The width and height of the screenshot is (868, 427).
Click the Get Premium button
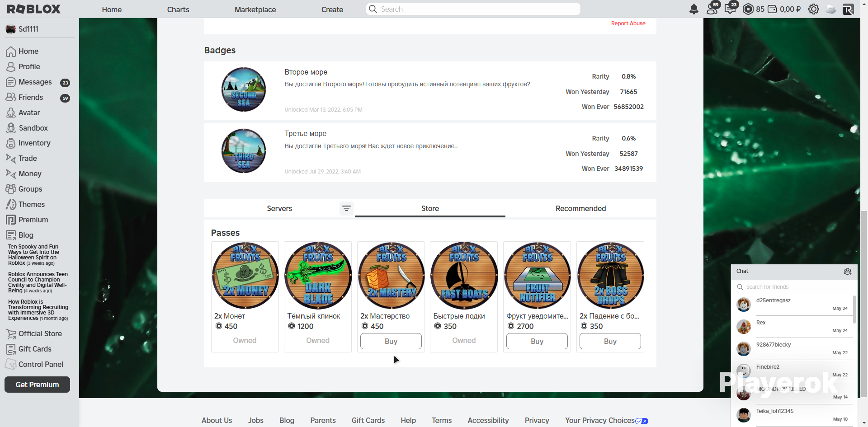37,385
